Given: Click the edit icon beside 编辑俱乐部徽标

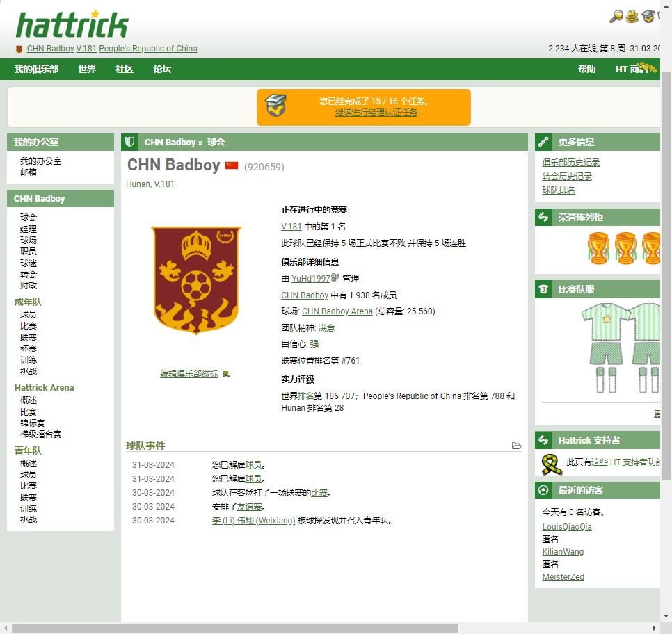Looking at the screenshot, I should pos(226,374).
